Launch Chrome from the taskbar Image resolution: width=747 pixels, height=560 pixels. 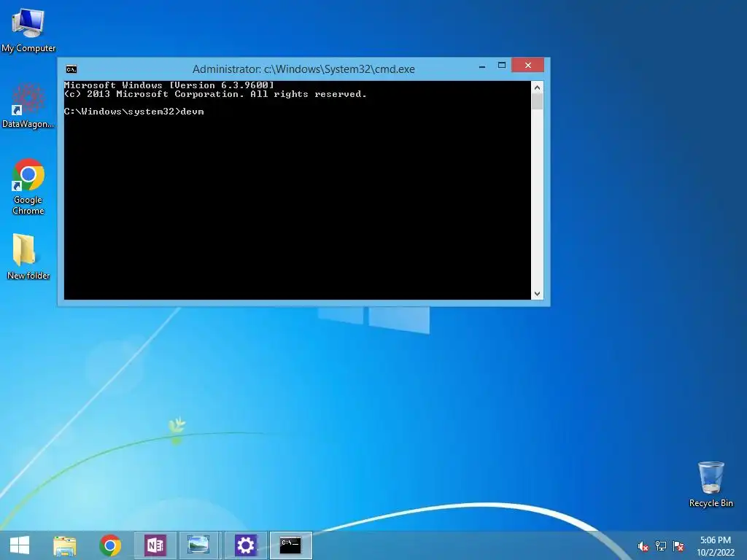click(110, 545)
